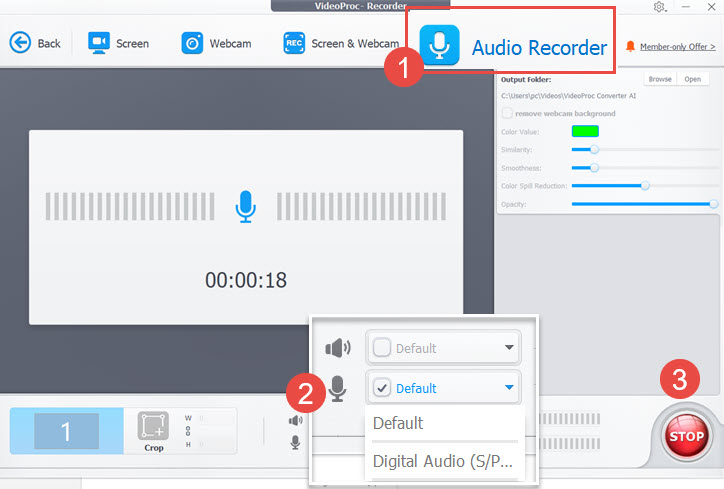Click the microphone icon in popup panel

point(338,388)
